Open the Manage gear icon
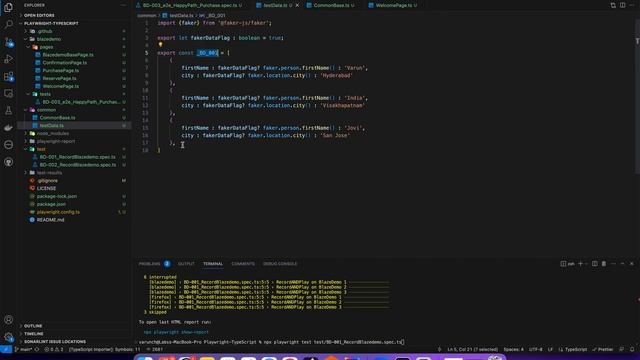 point(8,337)
